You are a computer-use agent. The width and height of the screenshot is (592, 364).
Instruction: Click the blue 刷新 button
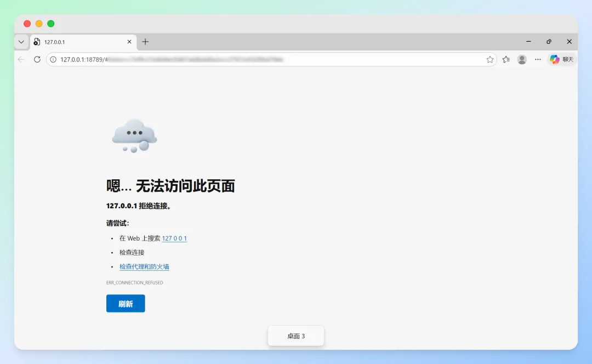click(126, 304)
